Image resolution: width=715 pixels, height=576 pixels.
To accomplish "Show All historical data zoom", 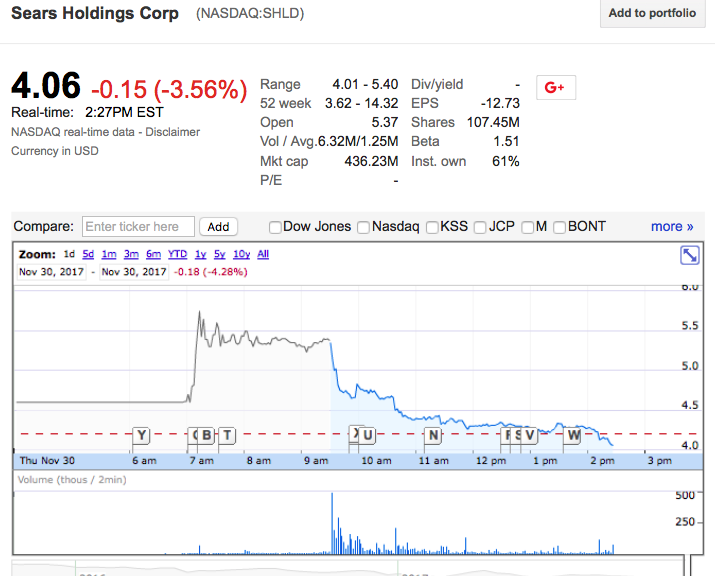I will (263, 254).
